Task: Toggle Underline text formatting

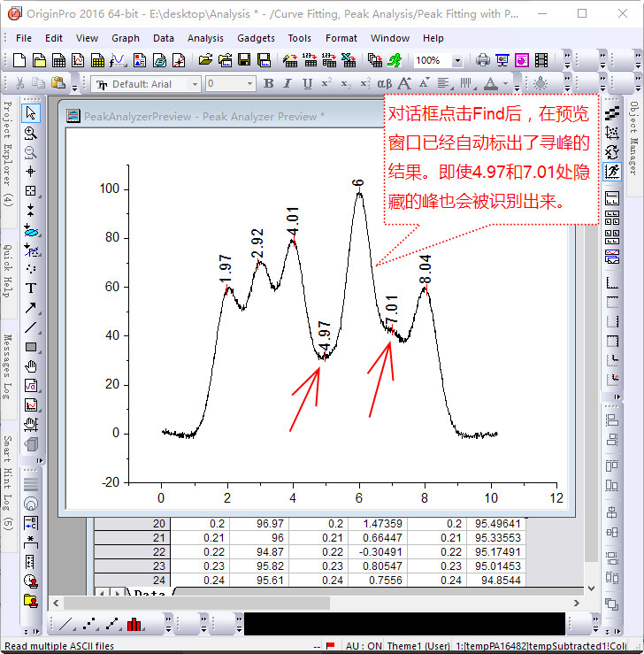Action: (307, 83)
